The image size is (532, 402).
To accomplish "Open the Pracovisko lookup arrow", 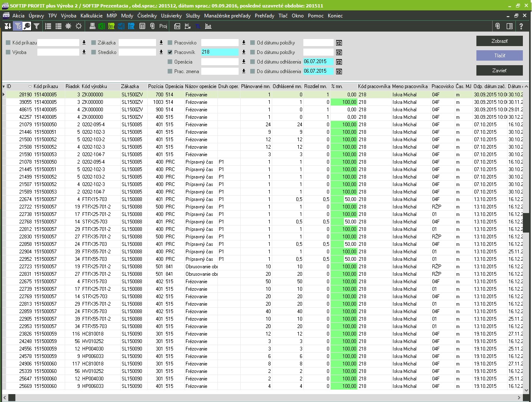I will [244, 43].
